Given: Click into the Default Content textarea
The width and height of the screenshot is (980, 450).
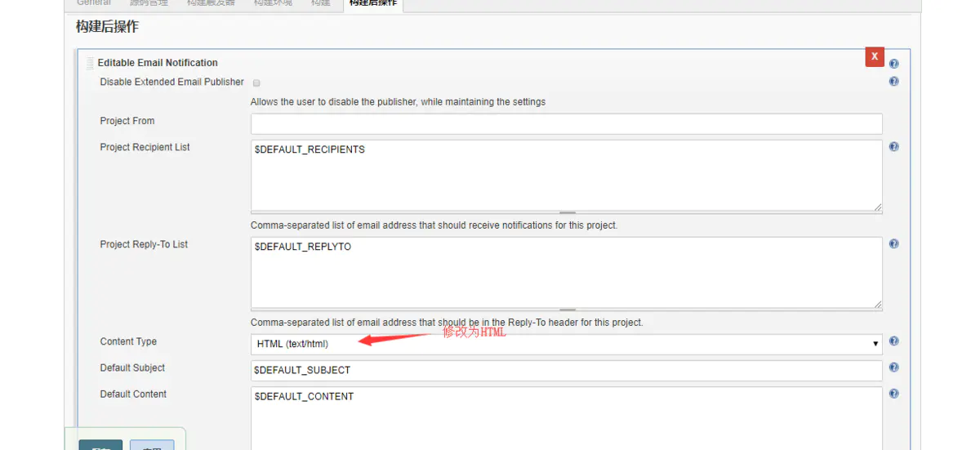Looking at the screenshot, I should [x=566, y=418].
